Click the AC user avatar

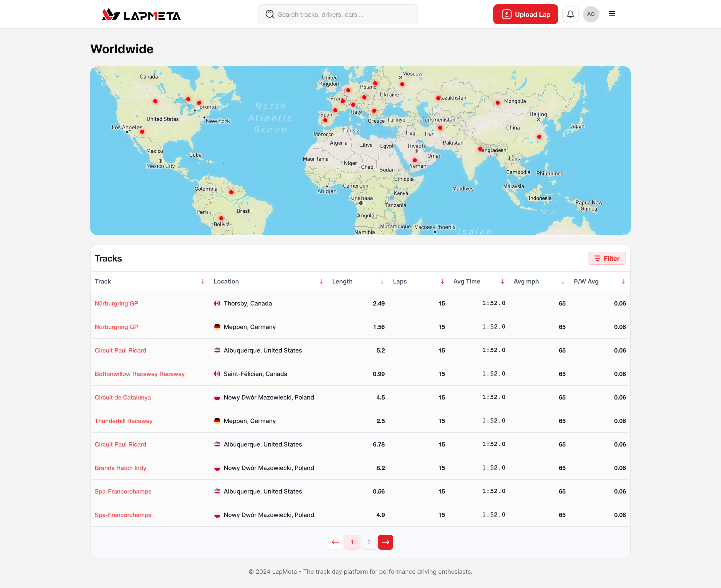pyautogui.click(x=591, y=14)
